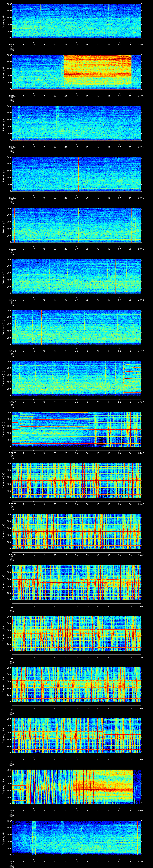Select the 13:36:00 start time label
The width and height of the screenshot is (153, 868).
coord(12,657)
